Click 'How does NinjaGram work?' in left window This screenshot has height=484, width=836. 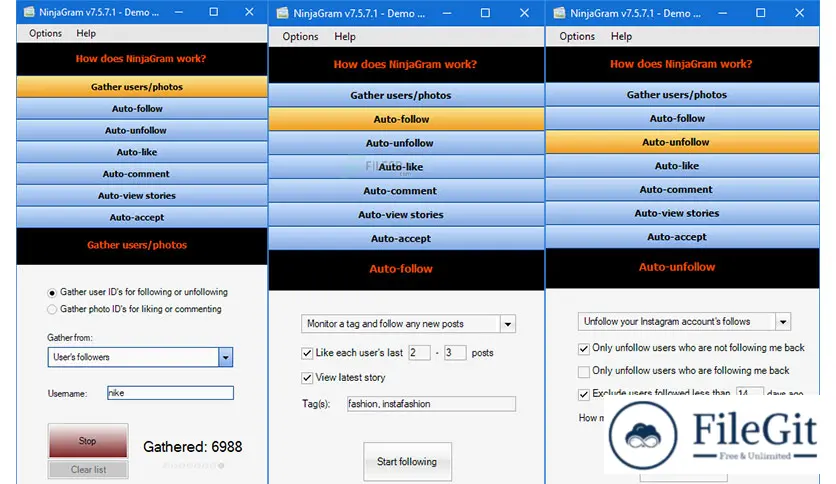(x=141, y=59)
